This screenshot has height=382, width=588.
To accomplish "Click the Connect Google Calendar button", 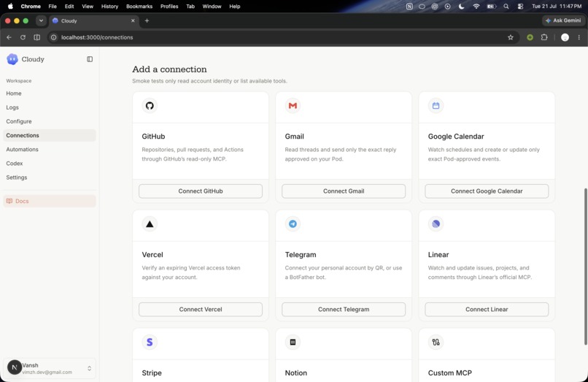I will pos(487,191).
